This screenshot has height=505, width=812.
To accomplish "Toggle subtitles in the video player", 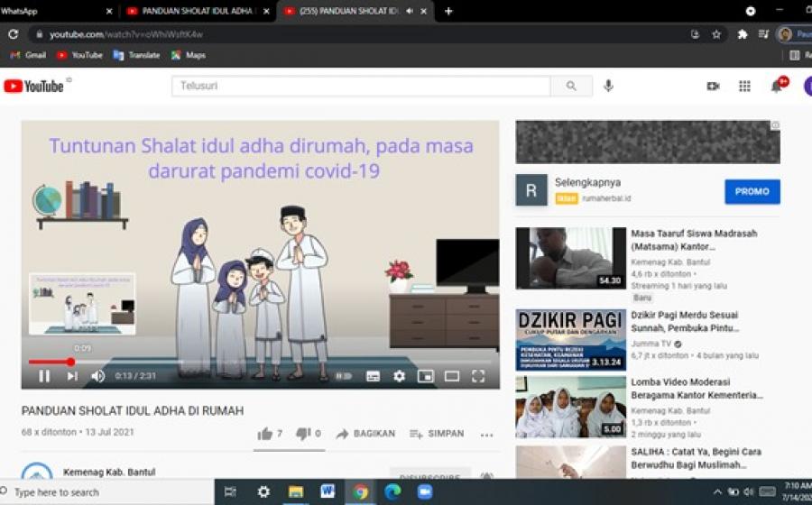I will click(x=373, y=376).
